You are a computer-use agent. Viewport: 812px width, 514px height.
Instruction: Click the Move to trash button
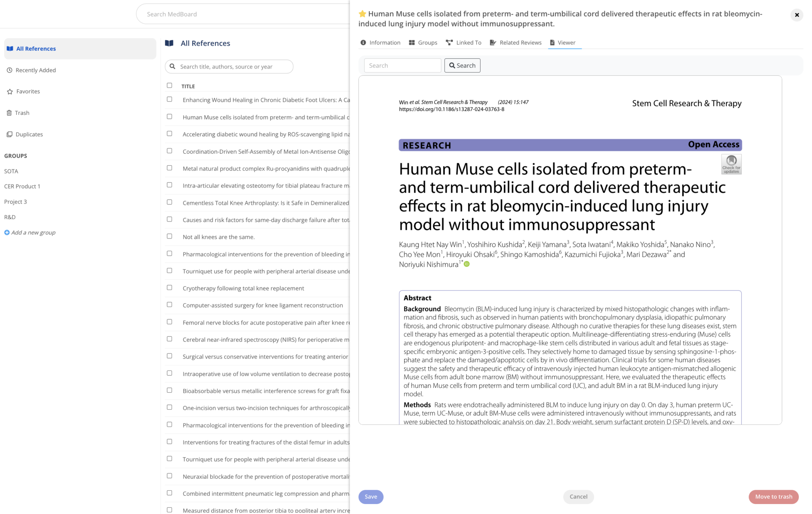(x=774, y=497)
